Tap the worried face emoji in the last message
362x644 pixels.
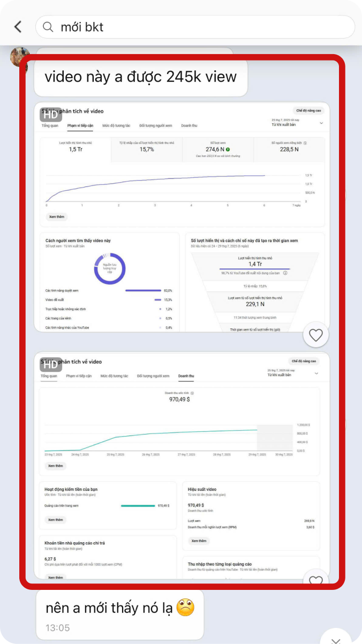[185, 608]
